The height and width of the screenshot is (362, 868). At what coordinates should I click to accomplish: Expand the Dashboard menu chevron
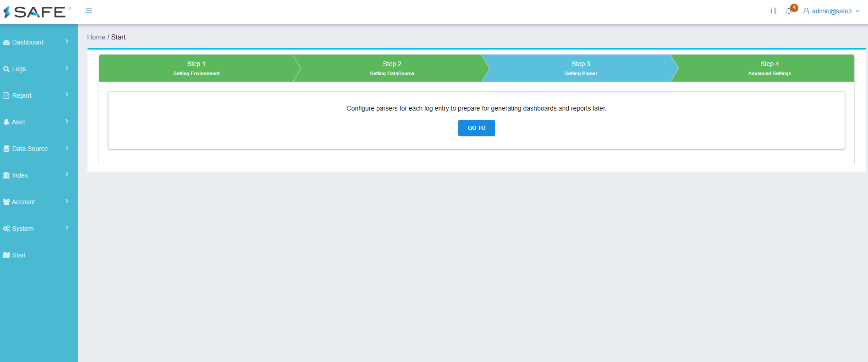[67, 42]
